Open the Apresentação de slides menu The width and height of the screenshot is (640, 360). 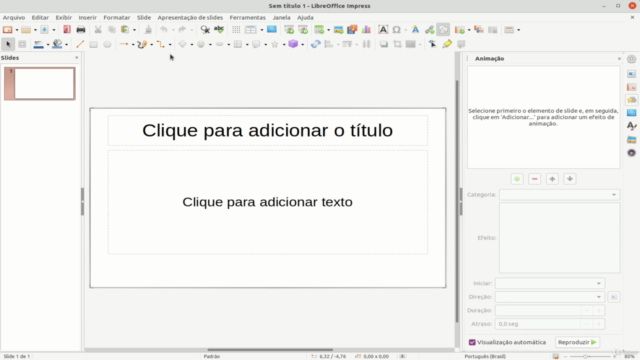190,18
